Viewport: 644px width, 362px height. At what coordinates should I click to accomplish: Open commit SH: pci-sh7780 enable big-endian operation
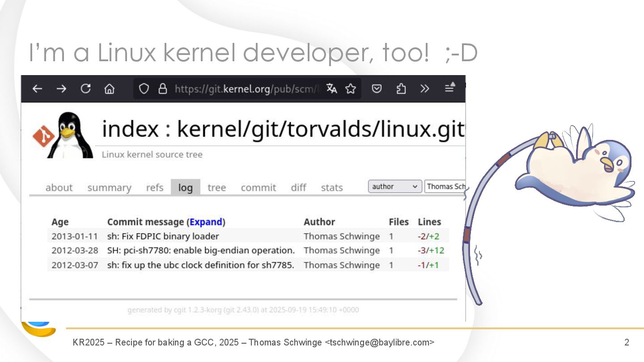coord(201,250)
